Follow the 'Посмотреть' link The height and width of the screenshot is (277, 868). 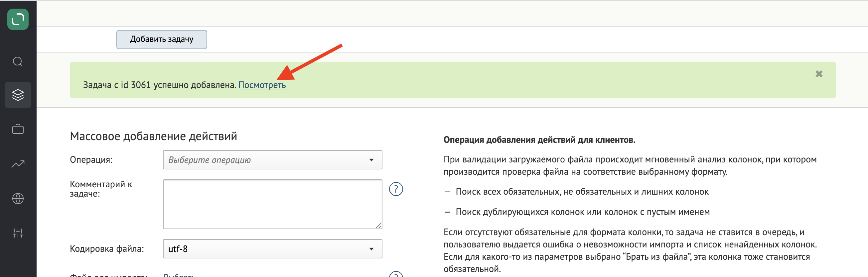pyautogui.click(x=262, y=85)
